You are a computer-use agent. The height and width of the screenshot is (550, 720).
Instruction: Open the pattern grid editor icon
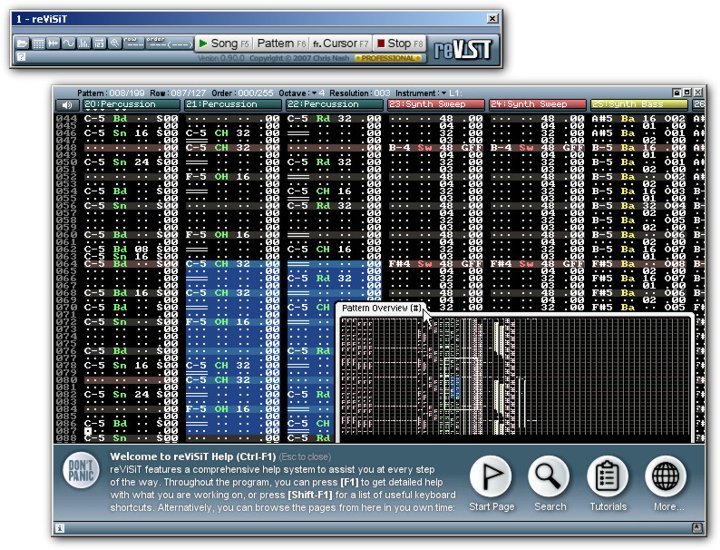[x=38, y=44]
